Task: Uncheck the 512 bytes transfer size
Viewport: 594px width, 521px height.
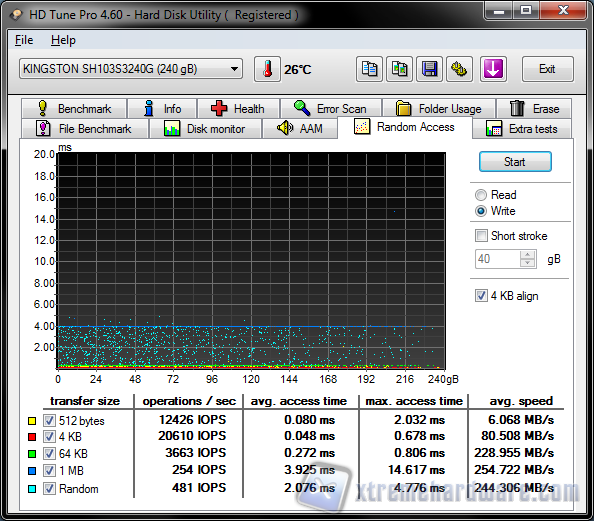Action: tap(49, 420)
